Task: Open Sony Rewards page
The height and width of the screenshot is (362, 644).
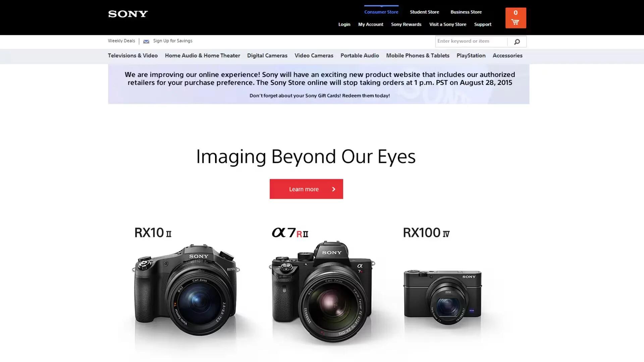Action: (x=406, y=24)
